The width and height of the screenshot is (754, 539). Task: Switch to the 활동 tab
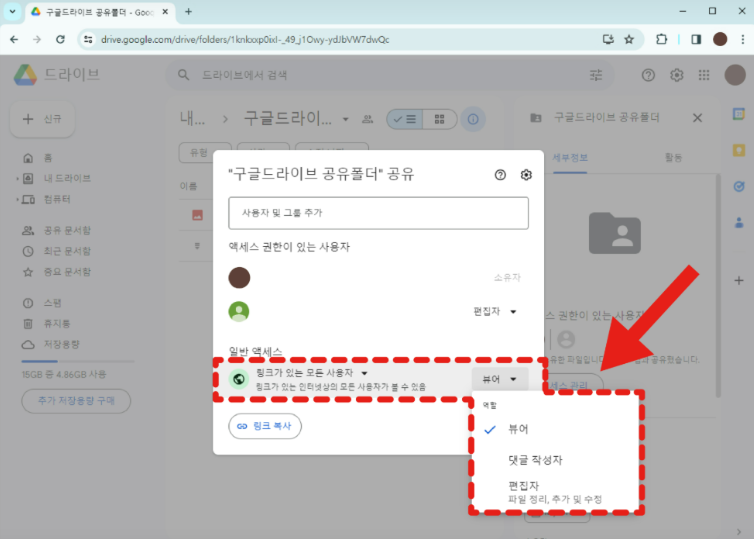pyautogui.click(x=673, y=158)
